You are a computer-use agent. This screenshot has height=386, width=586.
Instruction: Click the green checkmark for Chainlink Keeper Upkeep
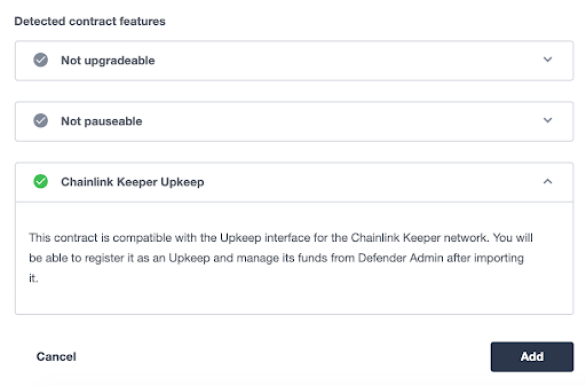(x=41, y=182)
